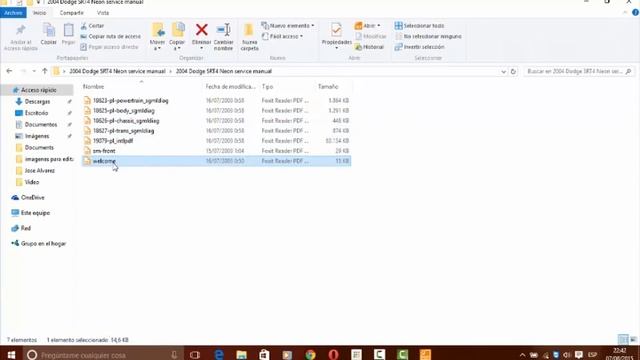
Task: Open file Propiedades
Action: (336, 37)
